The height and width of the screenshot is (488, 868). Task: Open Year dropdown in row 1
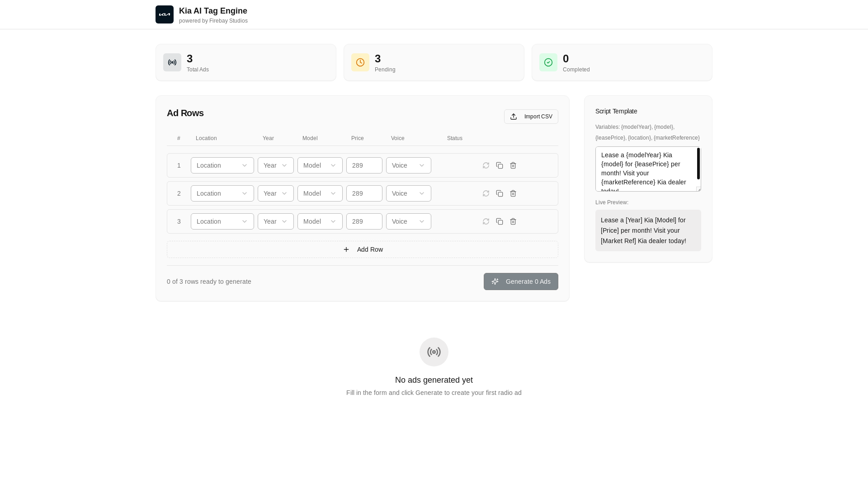tap(276, 165)
